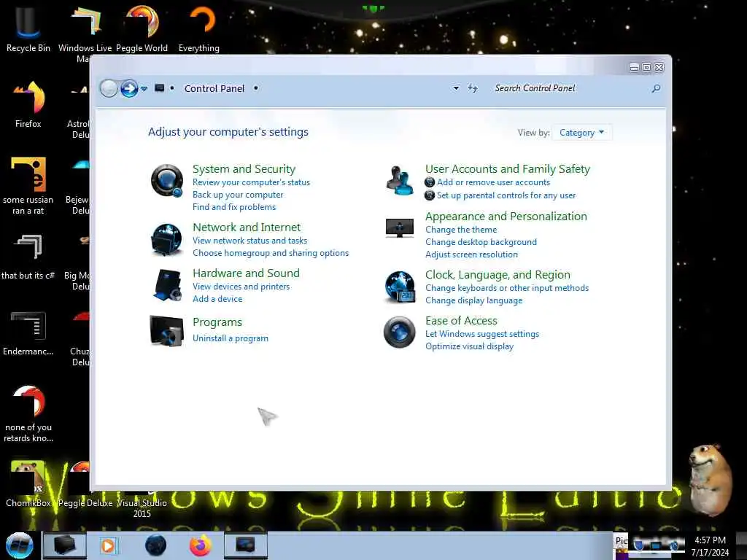Open the recent pages dropdown arrow
The image size is (747, 560).
pos(144,88)
